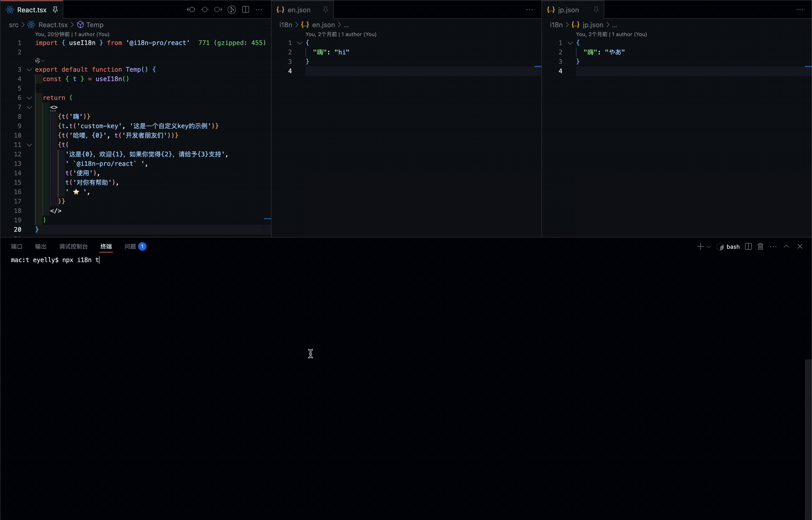Open more actions for React.tsx editor group
Screen dimensions: 812x520
point(259,10)
